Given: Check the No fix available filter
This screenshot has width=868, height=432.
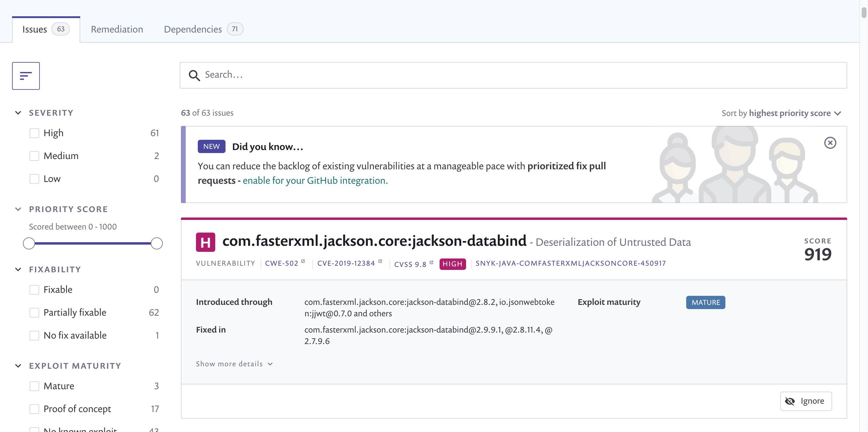Looking at the screenshot, I should (x=34, y=335).
